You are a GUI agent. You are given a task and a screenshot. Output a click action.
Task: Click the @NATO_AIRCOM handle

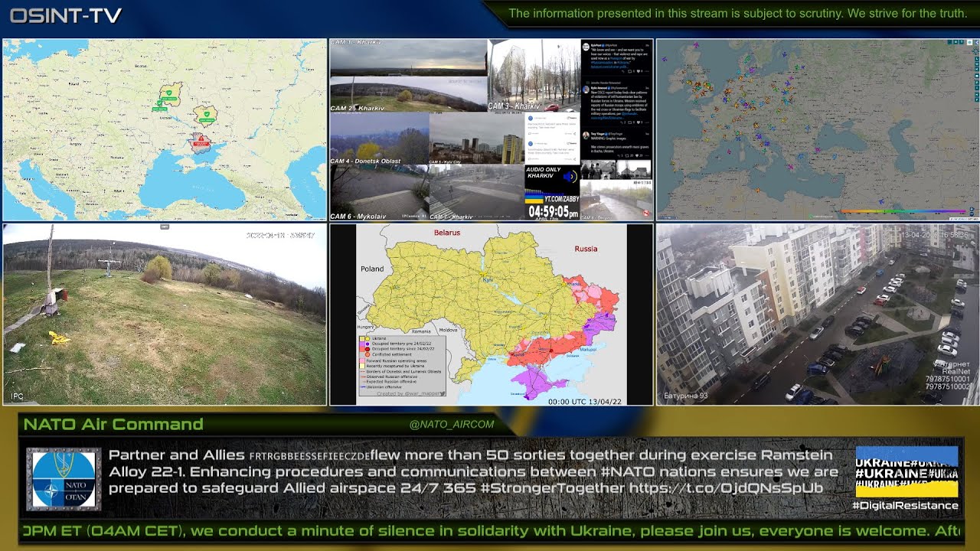452,424
